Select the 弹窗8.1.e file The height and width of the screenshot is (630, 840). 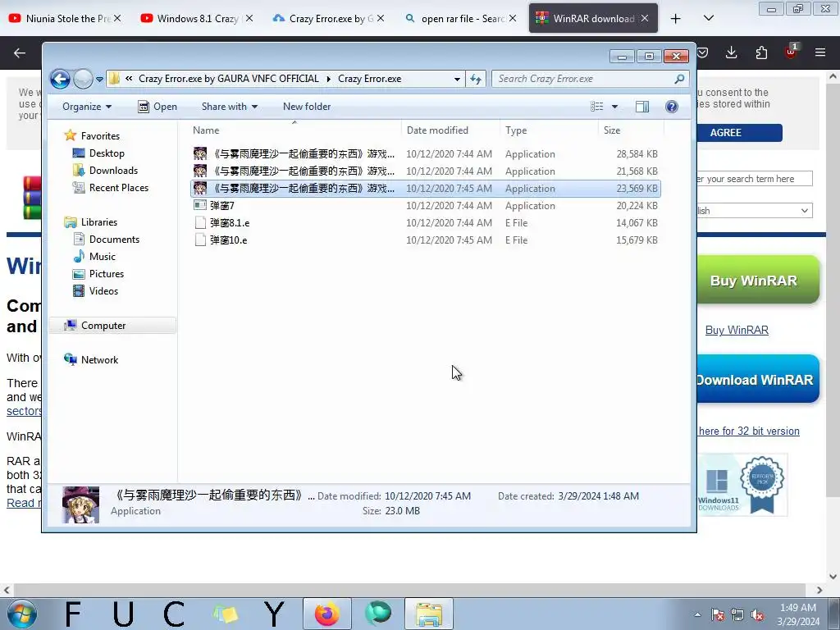pos(426,223)
